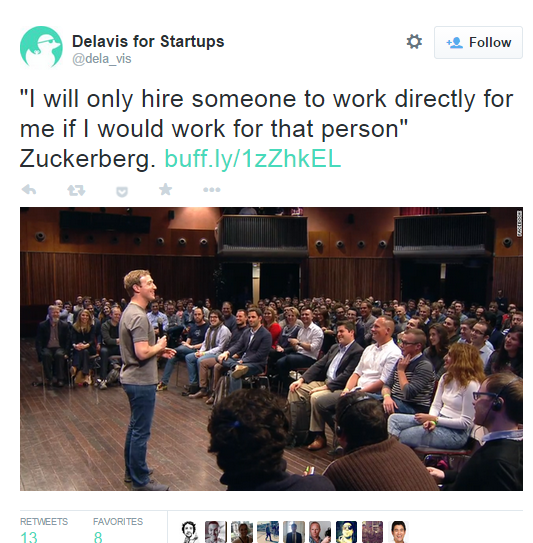Click the second retweeter avatar
This screenshot has height=543, width=533.
coord(215,532)
